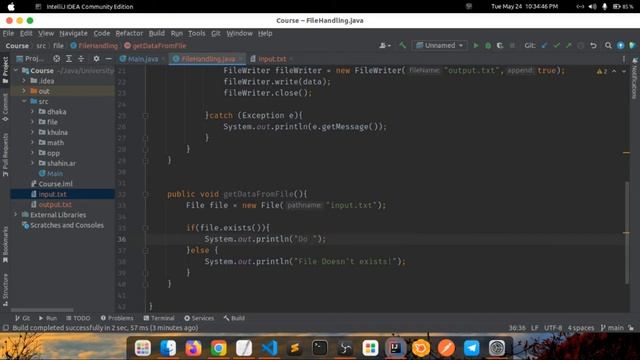The height and width of the screenshot is (360, 640).
Task: Expand all items in Project tree
Action: pos(69,59)
